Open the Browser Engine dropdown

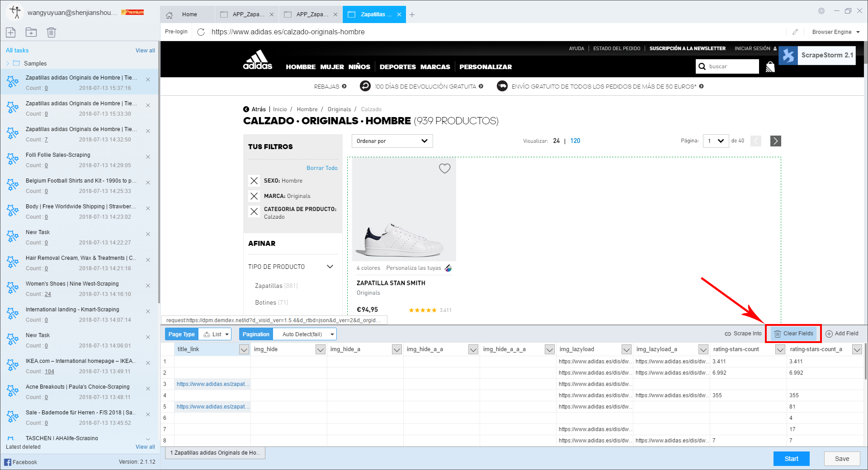click(836, 32)
